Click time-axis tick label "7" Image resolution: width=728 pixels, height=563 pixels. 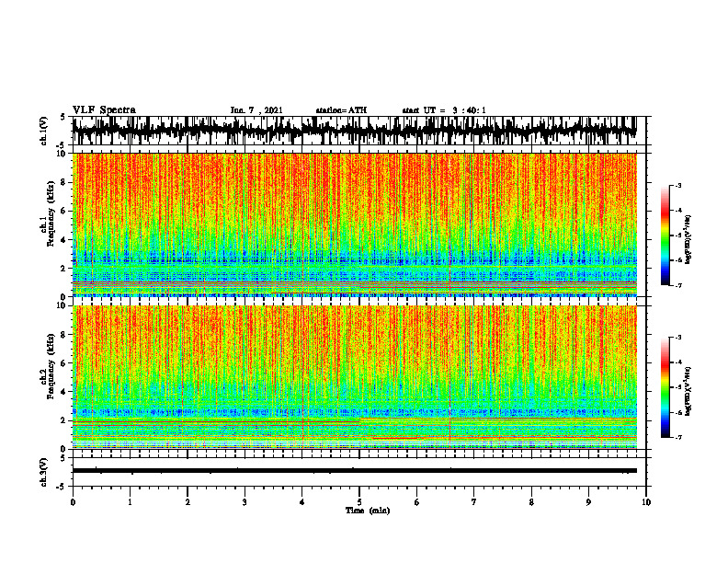(474, 502)
